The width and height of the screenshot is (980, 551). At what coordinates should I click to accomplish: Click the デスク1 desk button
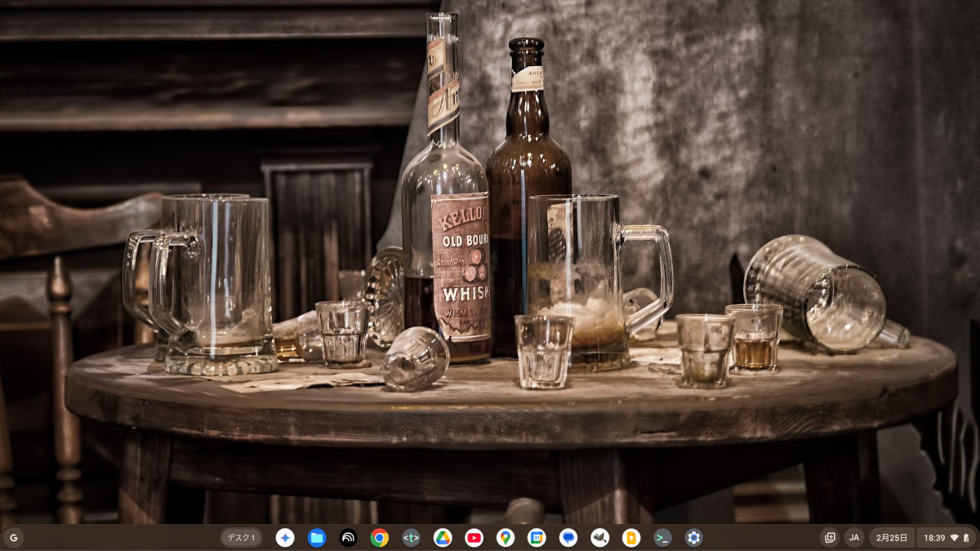tap(241, 538)
